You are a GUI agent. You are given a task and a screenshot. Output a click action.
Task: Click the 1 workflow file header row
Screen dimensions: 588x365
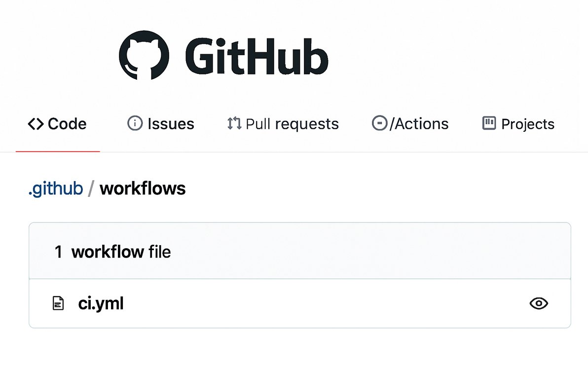[x=113, y=251]
